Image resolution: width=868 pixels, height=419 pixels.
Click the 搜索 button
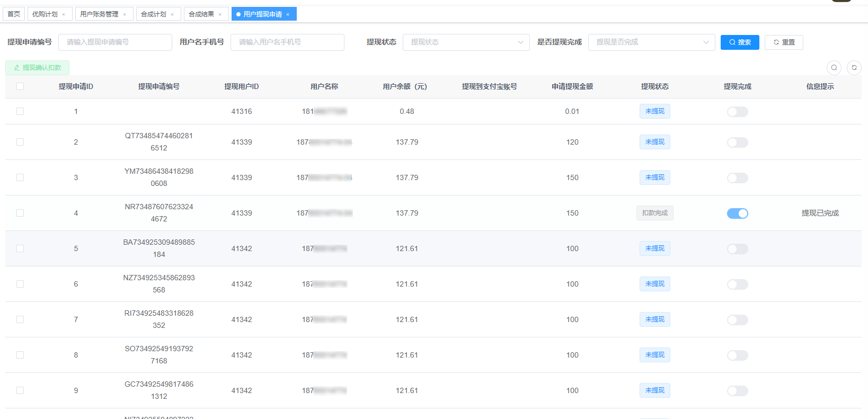(740, 42)
